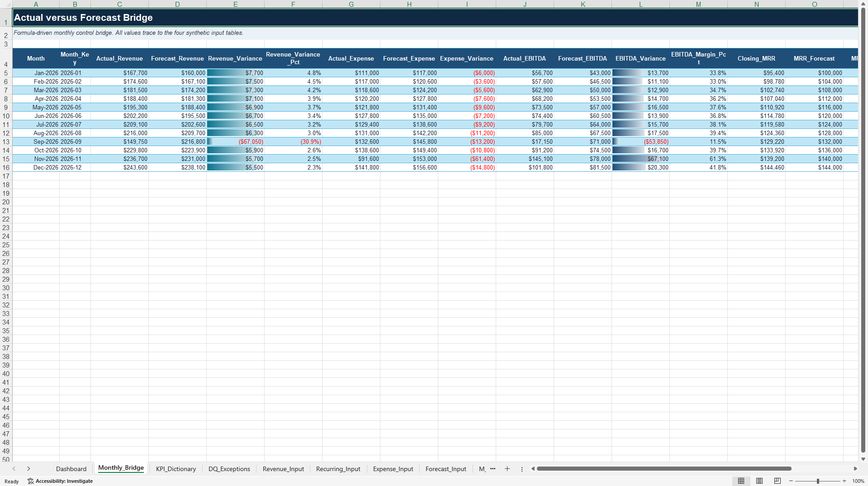
Task: Click Select All corner triangle
Action: coord(6,4)
